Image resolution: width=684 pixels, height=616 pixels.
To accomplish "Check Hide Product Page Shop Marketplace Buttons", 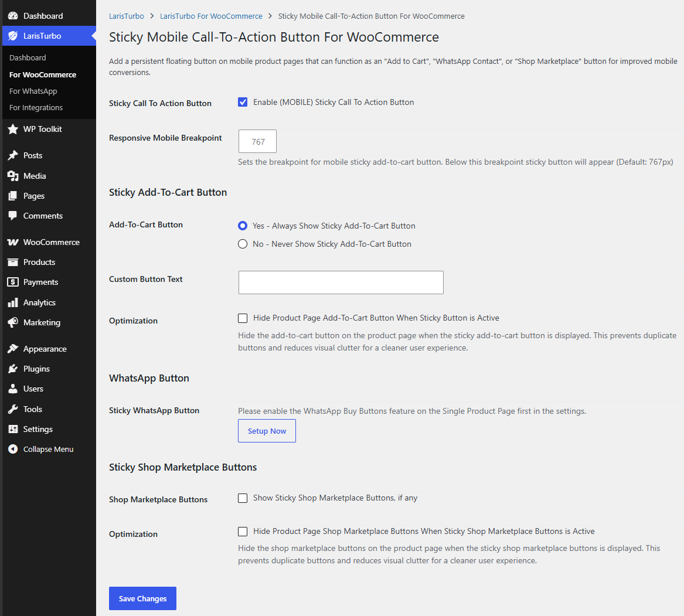I will click(243, 532).
